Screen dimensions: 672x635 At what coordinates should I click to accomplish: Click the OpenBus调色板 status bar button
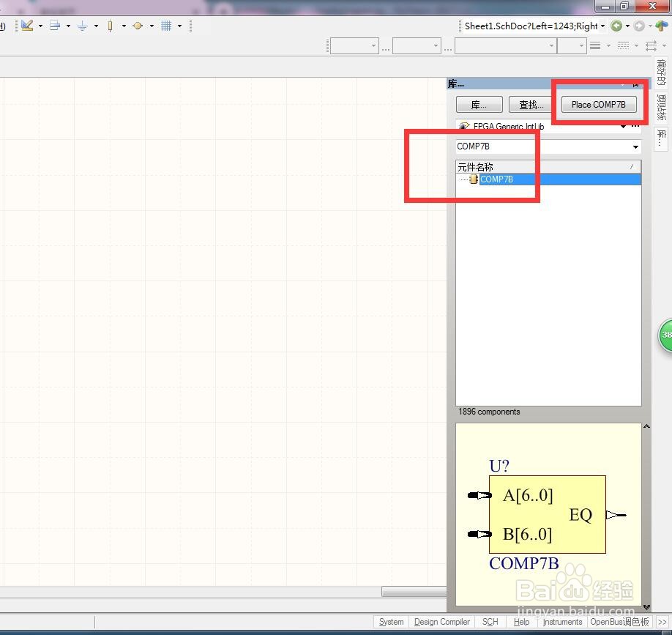point(620,622)
